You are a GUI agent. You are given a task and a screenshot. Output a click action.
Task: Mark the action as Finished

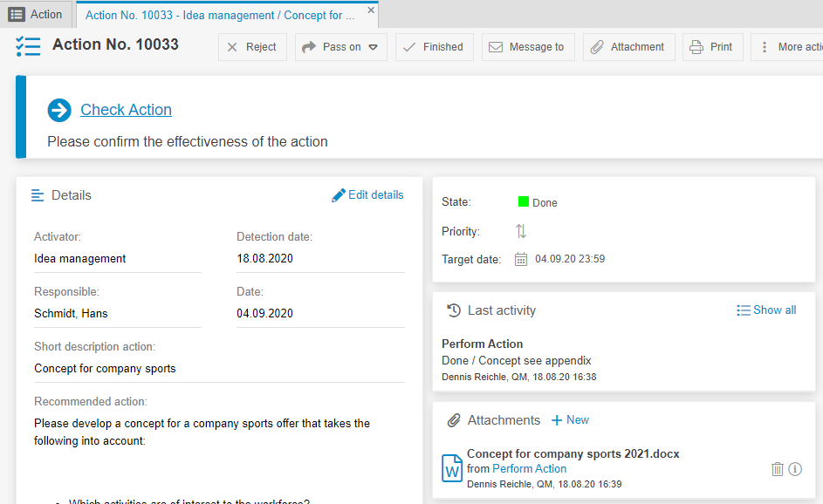tap(434, 47)
